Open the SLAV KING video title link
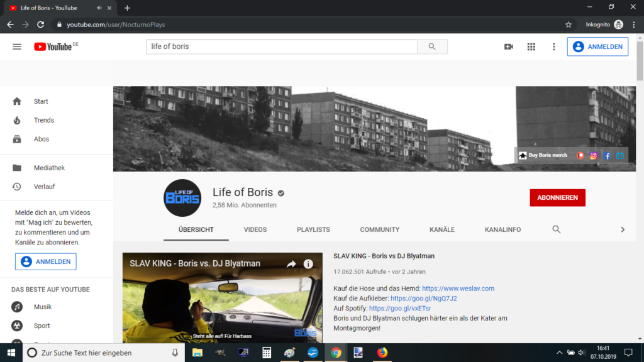The image size is (644, 362). (384, 256)
